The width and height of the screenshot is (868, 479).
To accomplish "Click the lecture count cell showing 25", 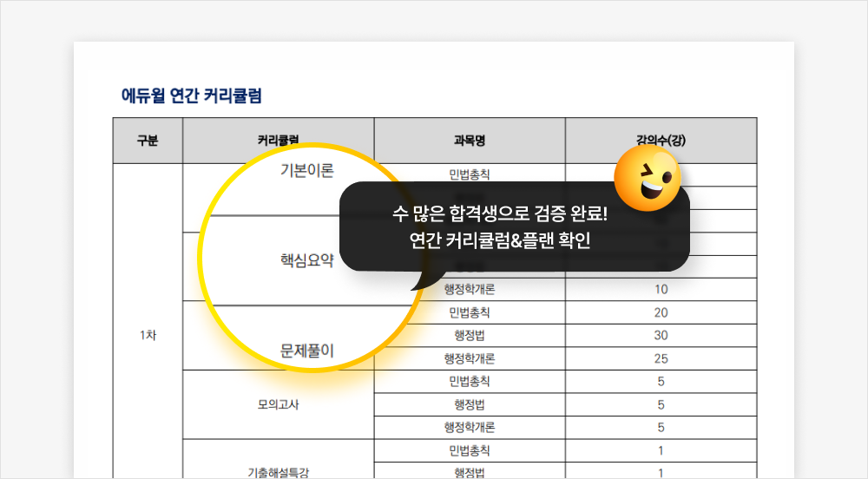I will click(661, 358).
